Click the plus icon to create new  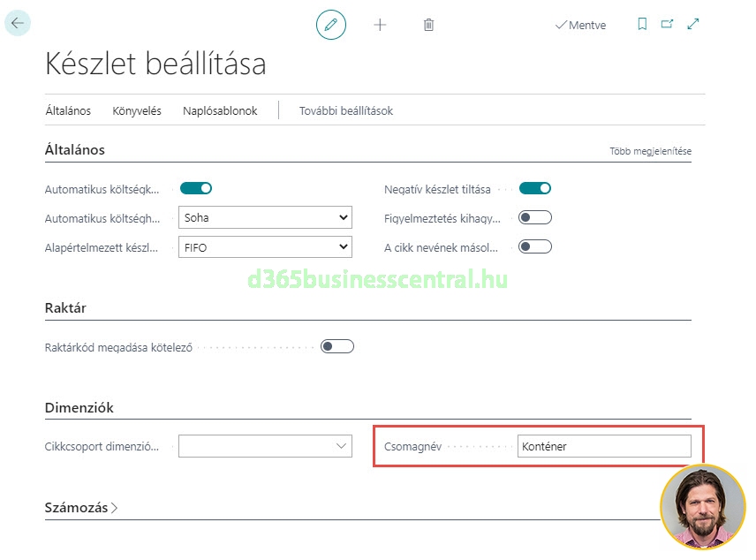[380, 25]
